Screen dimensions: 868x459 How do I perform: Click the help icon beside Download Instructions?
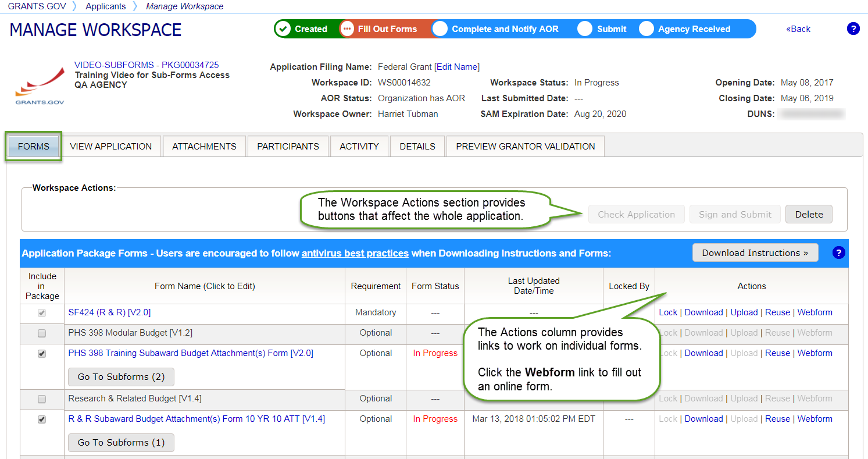(838, 252)
